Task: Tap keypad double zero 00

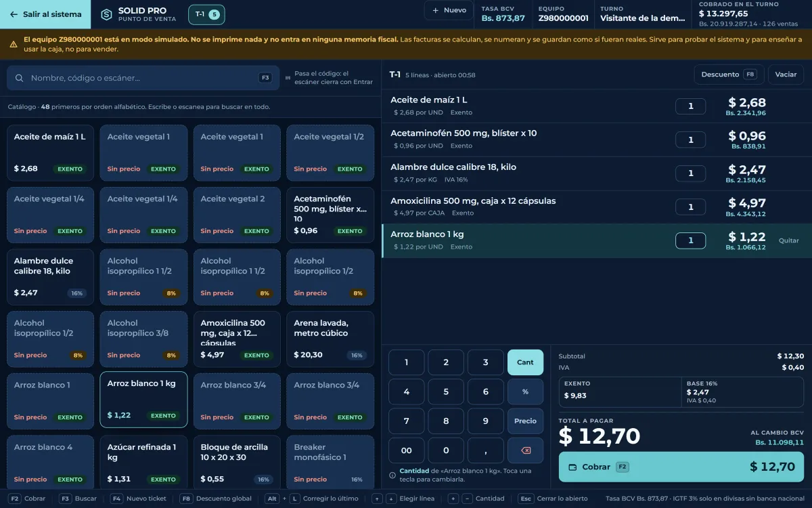Action: click(x=407, y=450)
